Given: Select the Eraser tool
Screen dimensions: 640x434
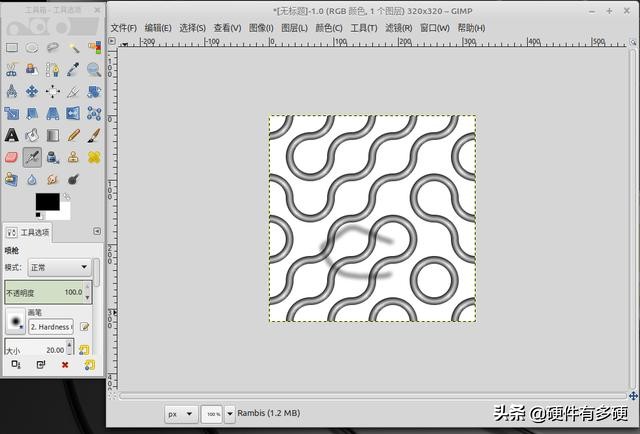Looking at the screenshot, I should point(11,157).
